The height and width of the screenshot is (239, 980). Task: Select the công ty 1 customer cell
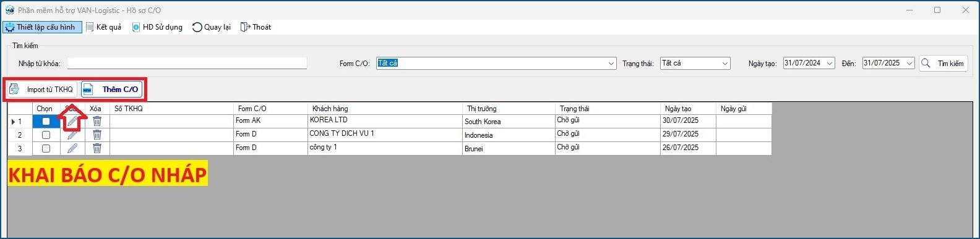385,148
